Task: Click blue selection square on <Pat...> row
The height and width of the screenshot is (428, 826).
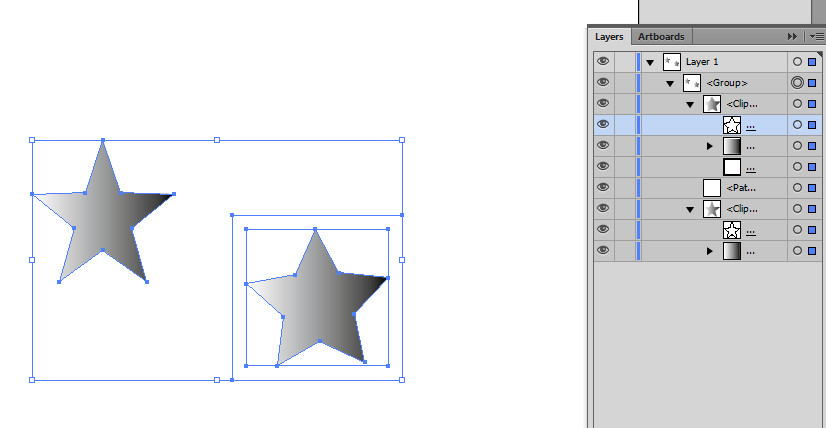Action: click(x=812, y=188)
